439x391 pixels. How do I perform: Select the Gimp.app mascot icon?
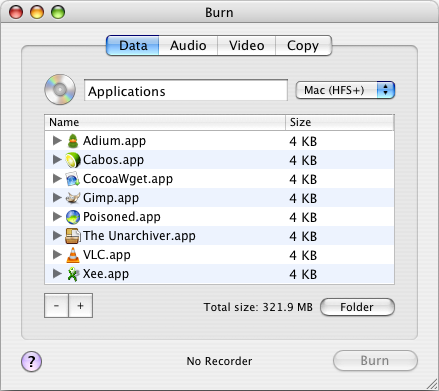[73, 198]
